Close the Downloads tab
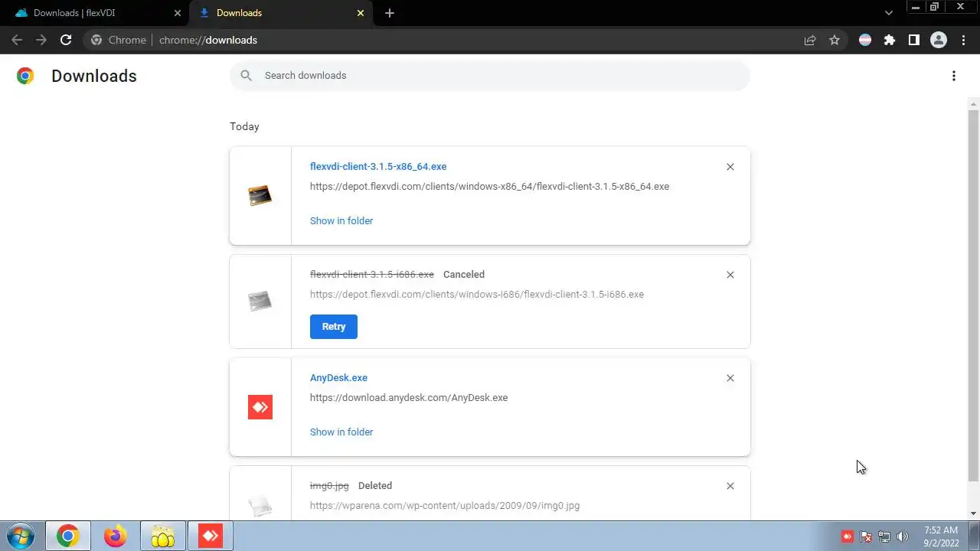Image resolution: width=980 pixels, height=551 pixels. (x=361, y=13)
